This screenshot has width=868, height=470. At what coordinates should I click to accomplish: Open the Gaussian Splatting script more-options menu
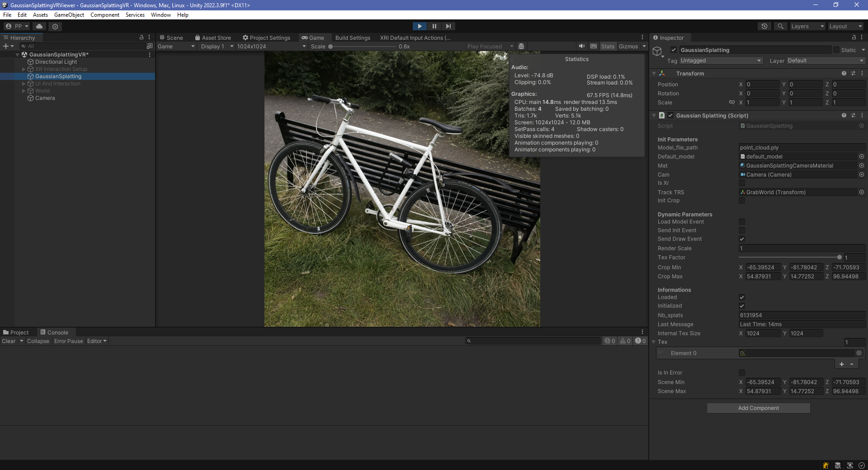862,115
